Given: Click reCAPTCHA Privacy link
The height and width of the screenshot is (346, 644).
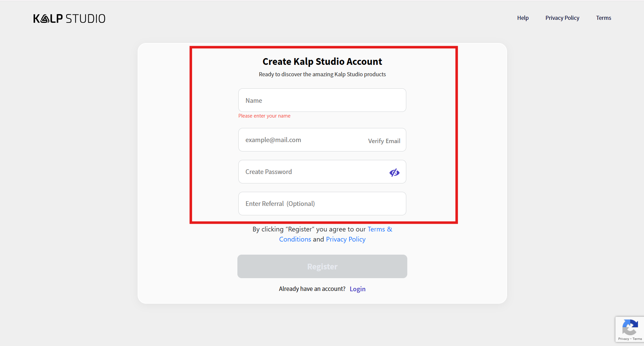Looking at the screenshot, I should pos(623,339).
